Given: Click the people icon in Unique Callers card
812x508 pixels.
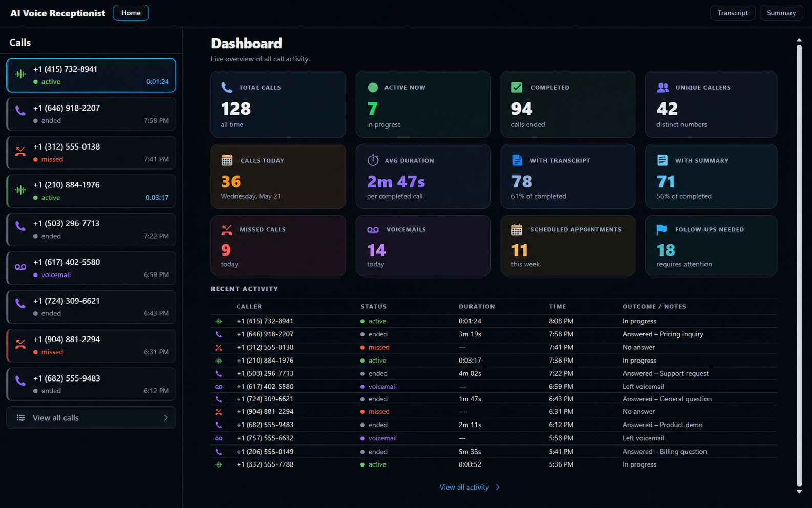Looking at the screenshot, I should 663,88.
